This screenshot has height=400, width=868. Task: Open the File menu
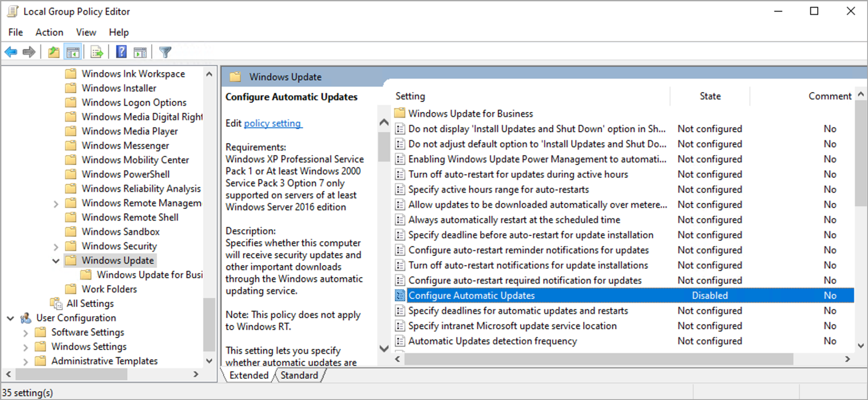pos(16,32)
